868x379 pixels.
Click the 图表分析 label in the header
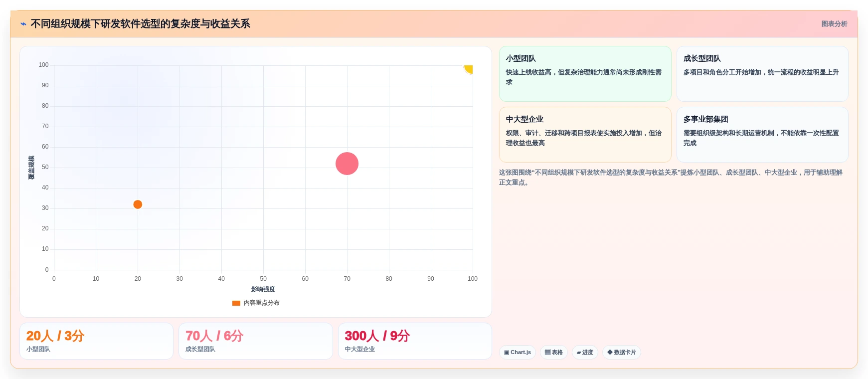coord(834,24)
